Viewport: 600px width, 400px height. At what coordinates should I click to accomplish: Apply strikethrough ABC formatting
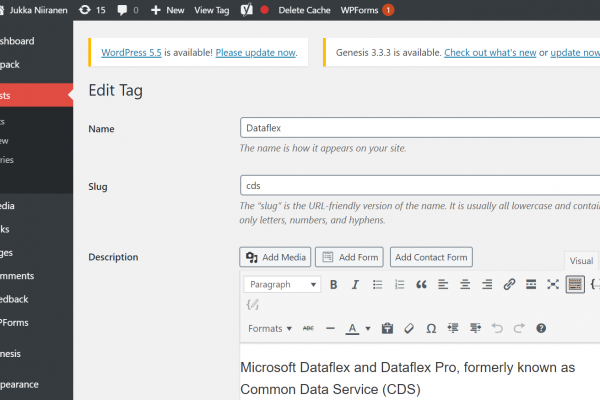[x=308, y=328]
